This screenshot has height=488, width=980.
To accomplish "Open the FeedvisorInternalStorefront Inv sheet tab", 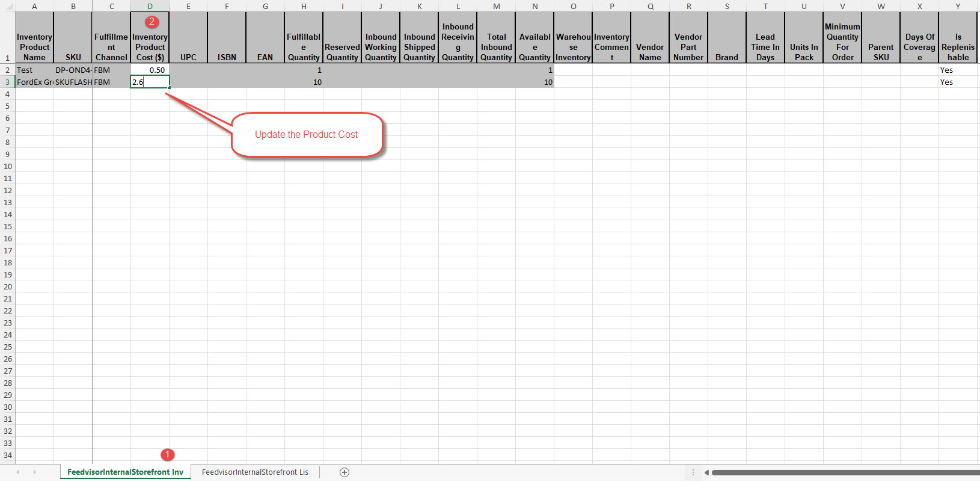I will [x=125, y=472].
